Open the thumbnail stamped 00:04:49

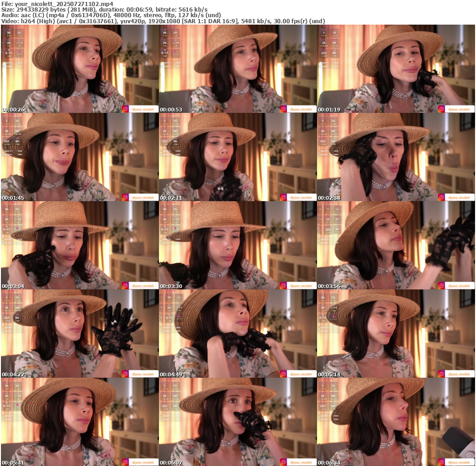[x=238, y=334]
